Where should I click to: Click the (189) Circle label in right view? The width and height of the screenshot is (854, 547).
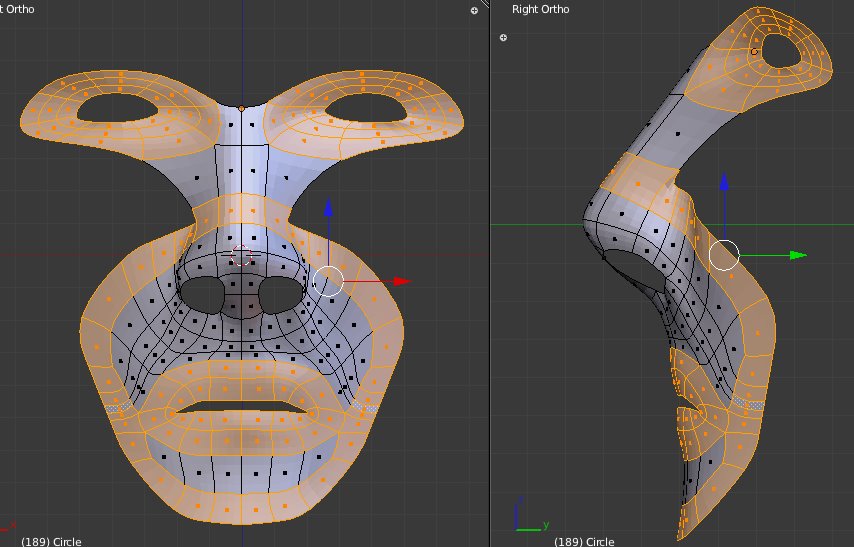(584, 541)
